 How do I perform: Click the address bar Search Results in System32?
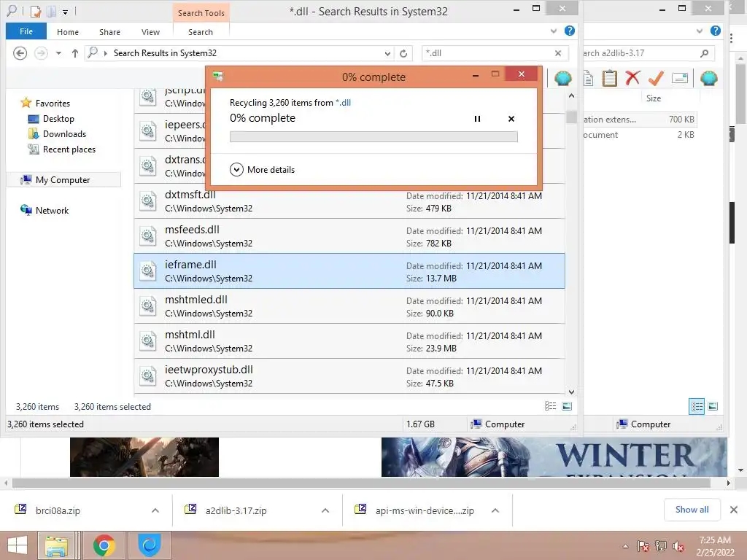(x=165, y=52)
